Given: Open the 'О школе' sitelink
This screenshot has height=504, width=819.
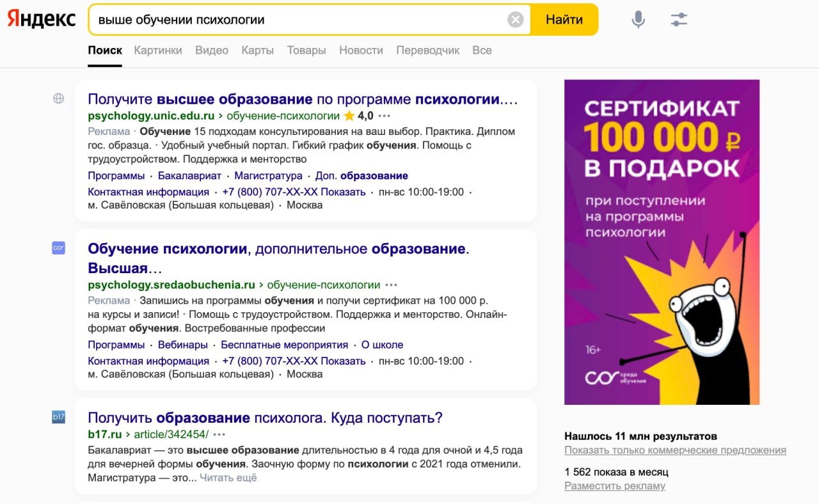Looking at the screenshot, I should click(x=383, y=345).
